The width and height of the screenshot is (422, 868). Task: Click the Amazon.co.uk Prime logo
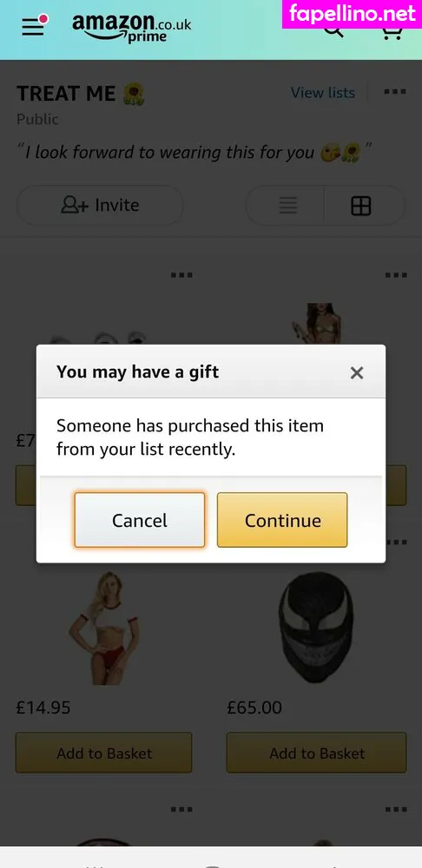click(132, 27)
